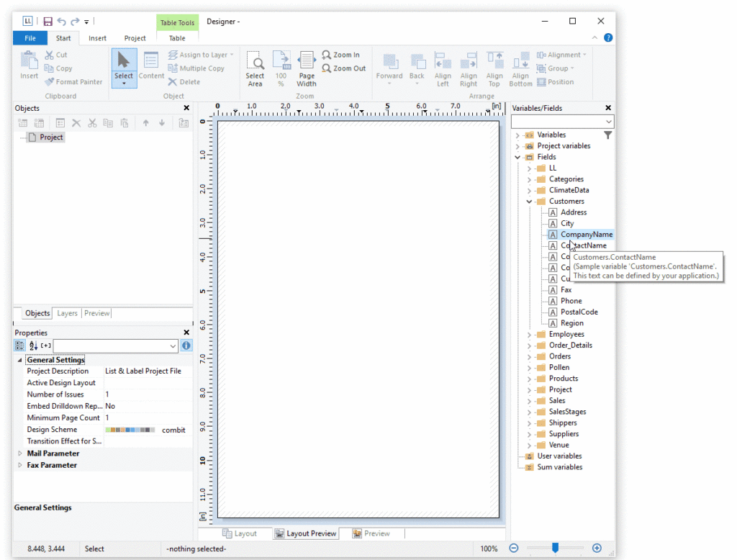Switch to the Insert ribbon tab
This screenshot has height=560, width=737.
(97, 38)
